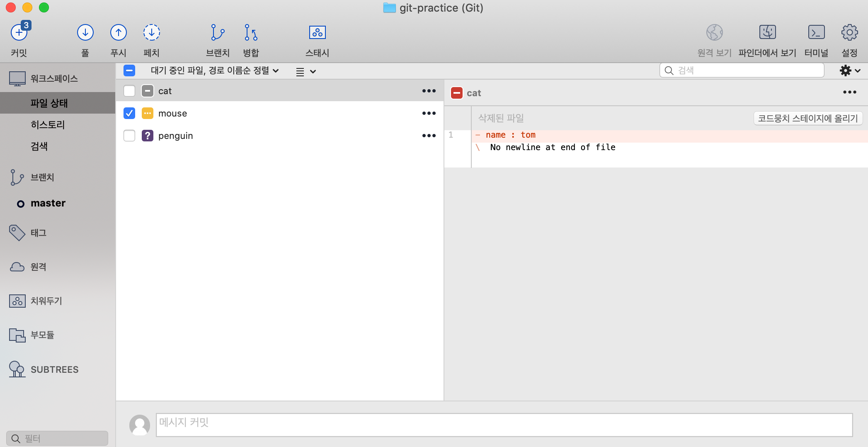Viewport: 868px width, 447px height.
Task: Open 설정 (Settings) gear in toolbar
Action: 849,32
